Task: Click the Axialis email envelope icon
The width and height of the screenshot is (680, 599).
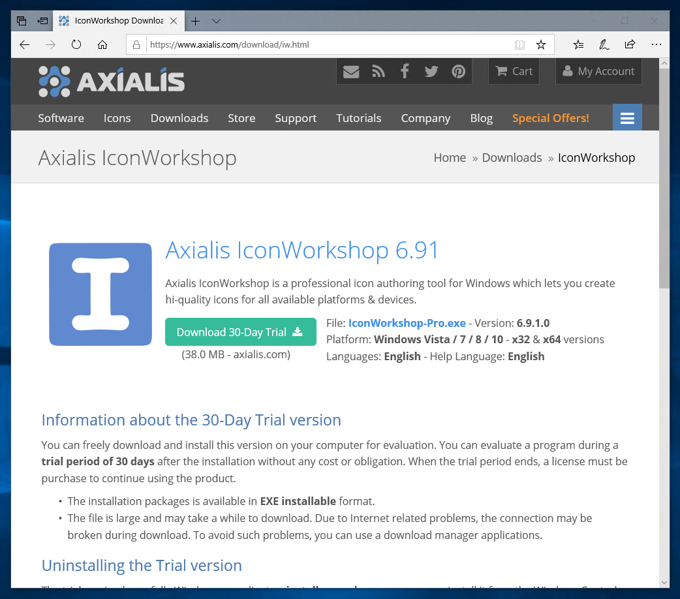Action: pos(351,72)
